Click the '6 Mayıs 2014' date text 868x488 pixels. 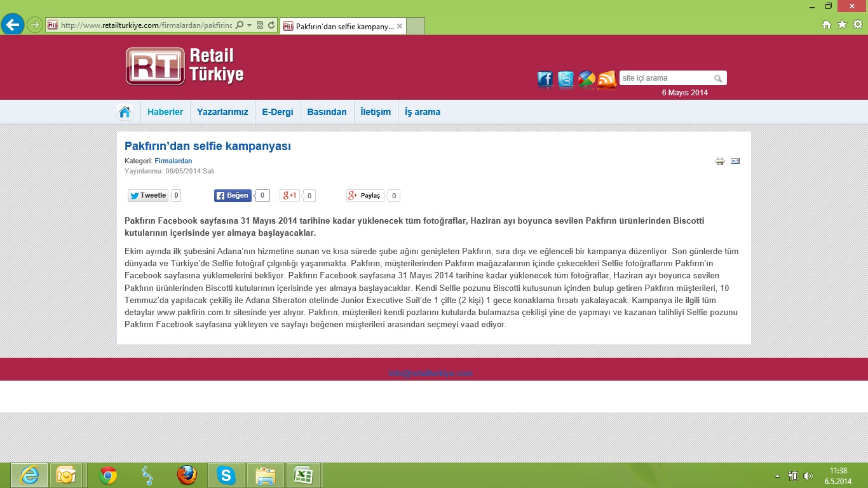point(685,93)
